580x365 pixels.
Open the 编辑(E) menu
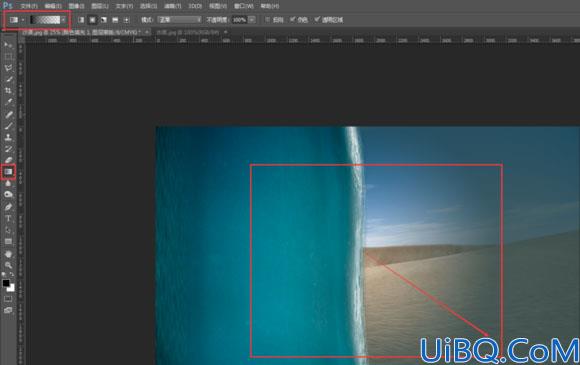click(53, 6)
